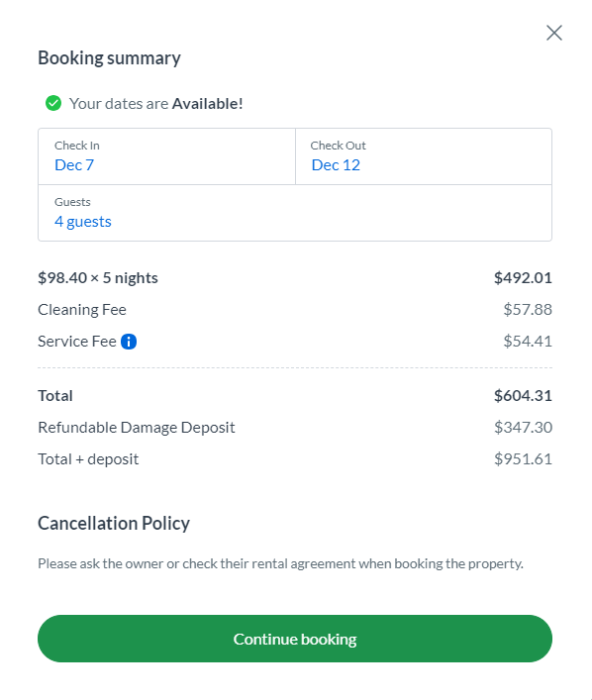Viewport: 592px width, 700px height.
Task: Select the Dec 7 check-in date
Action: pyautogui.click(x=74, y=165)
